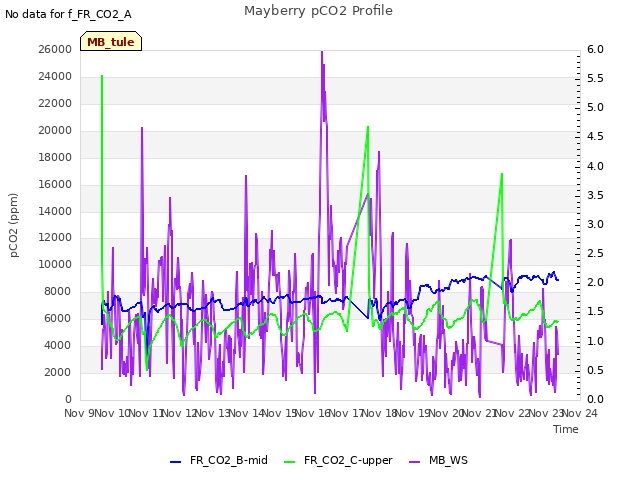Click the 3.5 tick on right axis
This screenshot has width=640, height=480.
tap(595, 195)
